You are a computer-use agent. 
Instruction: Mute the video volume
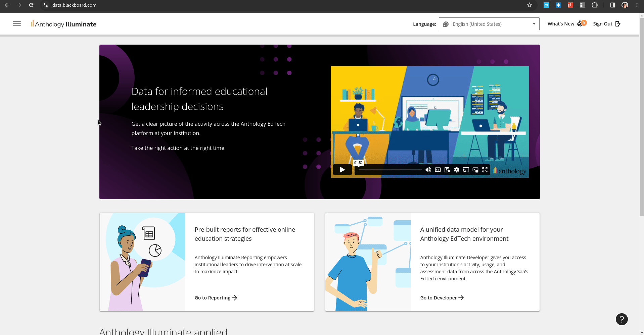coord(428,170)
